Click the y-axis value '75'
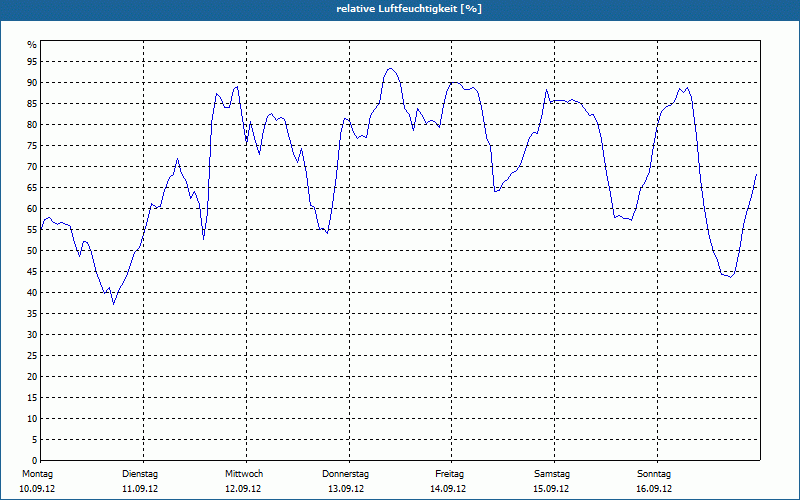 pos(32,145)
